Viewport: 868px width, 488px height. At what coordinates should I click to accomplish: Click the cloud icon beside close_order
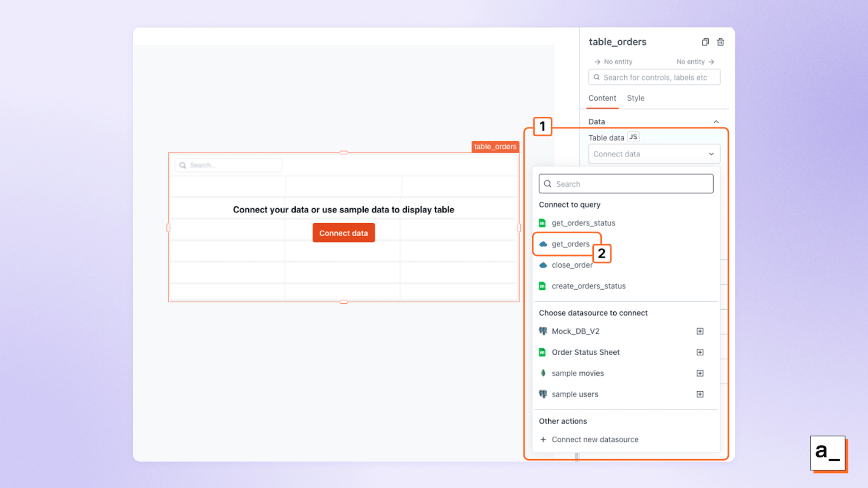coord(543,265)
